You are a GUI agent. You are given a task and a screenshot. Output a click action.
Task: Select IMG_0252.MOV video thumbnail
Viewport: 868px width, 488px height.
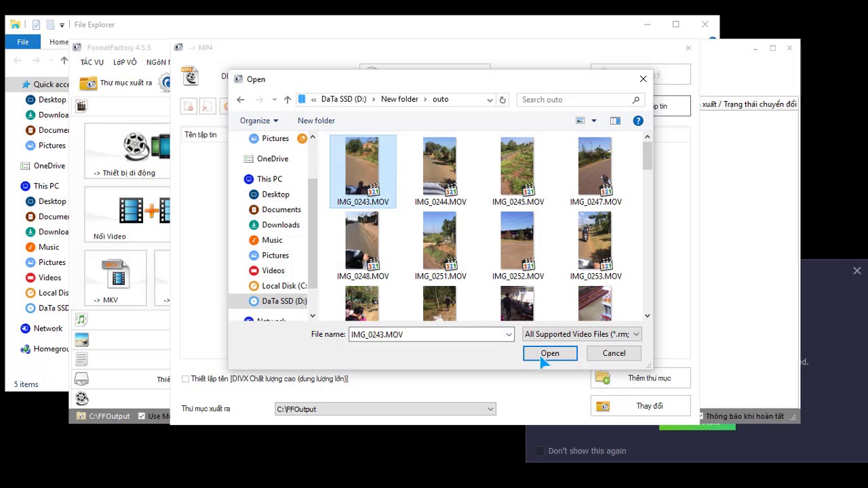518,246
